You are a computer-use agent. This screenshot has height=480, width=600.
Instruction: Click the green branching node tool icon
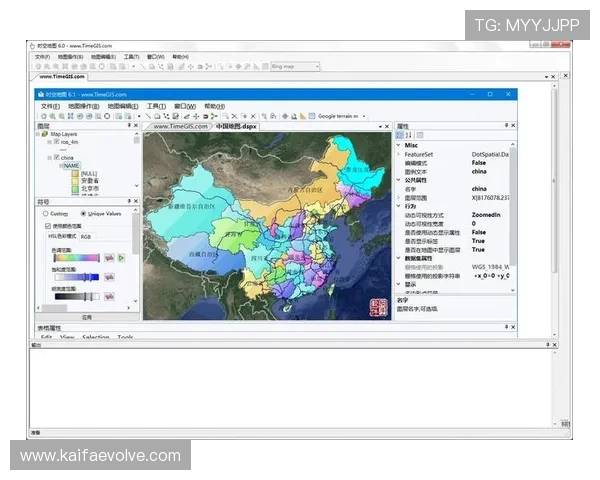pyautogui.click(x=214, y=116)
